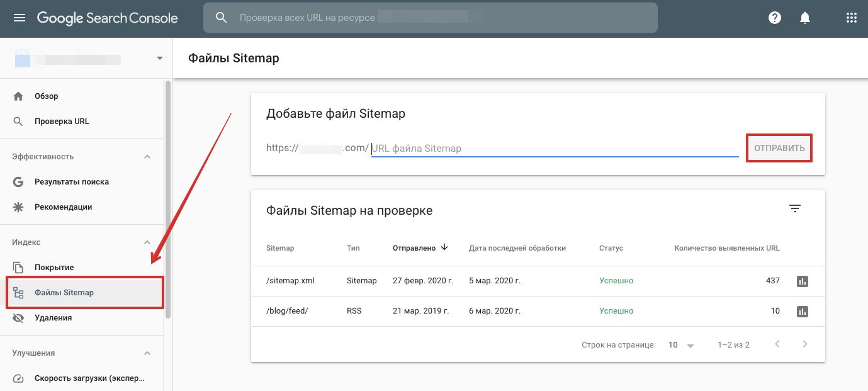This screenshot has height=391, width=868.
Task: View statistics chart for /blog/feed/
Action: pos(802,311)
